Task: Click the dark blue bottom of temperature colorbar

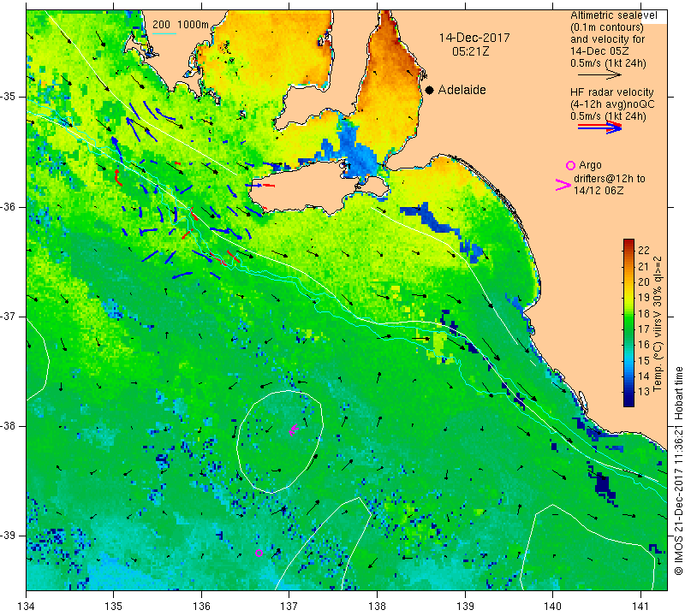Action: (x=628, y=400)
